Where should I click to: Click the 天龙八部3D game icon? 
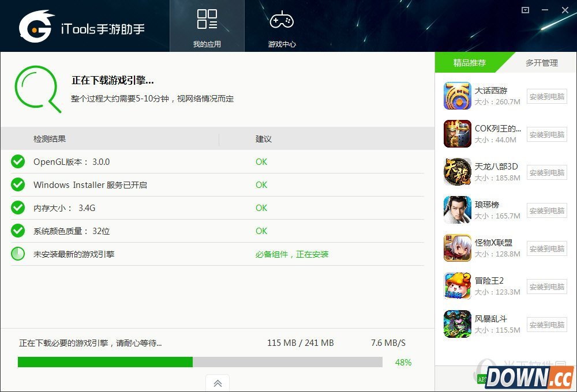click(x=458, y=172)
